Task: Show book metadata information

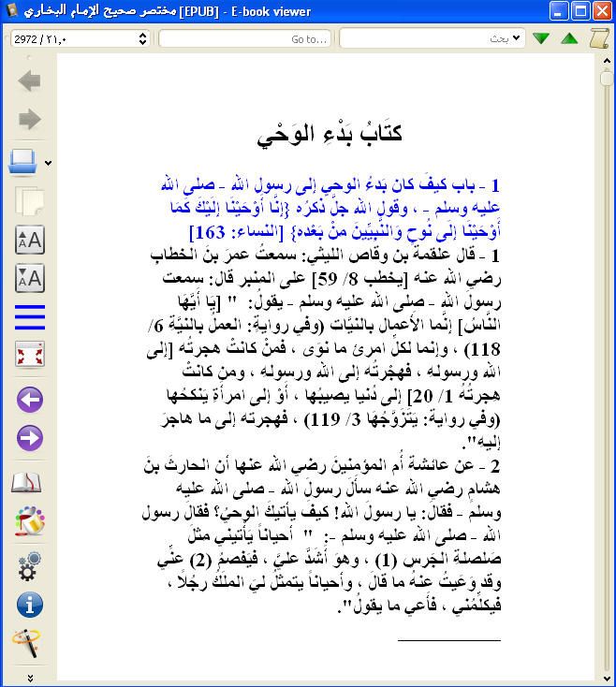Action: tap(29, 604)
